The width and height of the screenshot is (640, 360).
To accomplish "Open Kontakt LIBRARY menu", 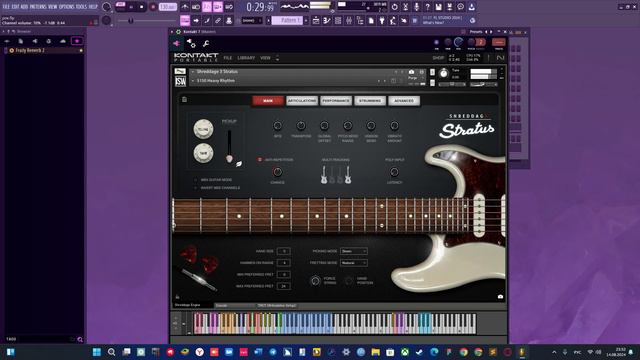I will pyautogui.click(x=246, y=58).
